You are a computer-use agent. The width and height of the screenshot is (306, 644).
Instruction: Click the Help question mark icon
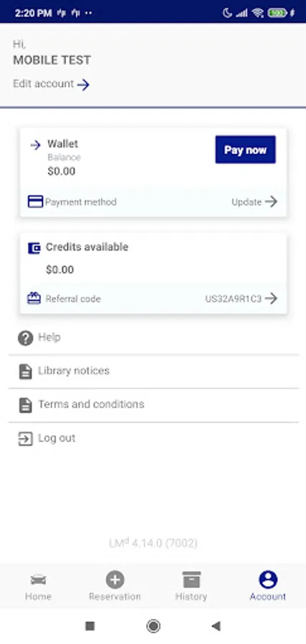26,338
